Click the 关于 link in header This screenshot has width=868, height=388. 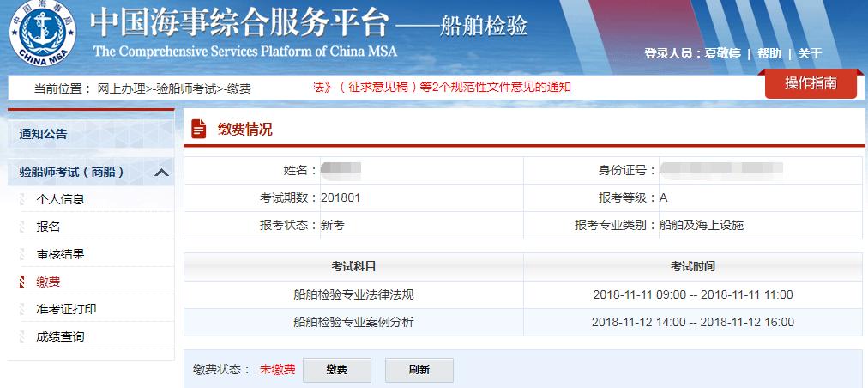(810, 53)
